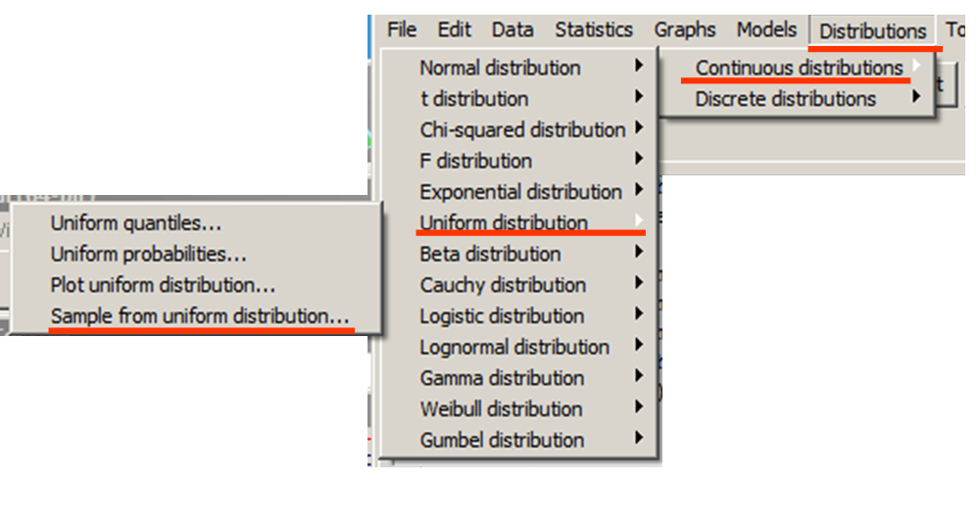The image size is (980, 531).
Task: Expand Chi-squared distribution submenu
Action: coord(522,130)
